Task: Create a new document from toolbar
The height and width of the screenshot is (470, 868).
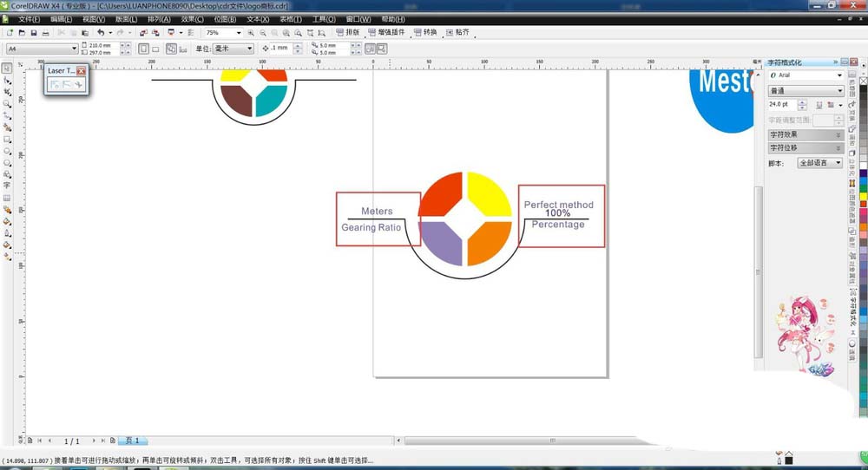Action: [10, 33]
